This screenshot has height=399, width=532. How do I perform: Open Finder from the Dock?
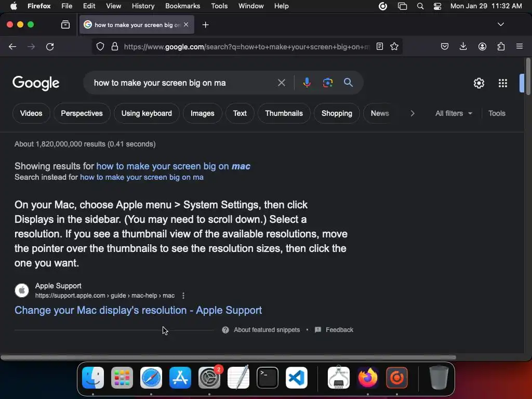click(x=93, y=378)
